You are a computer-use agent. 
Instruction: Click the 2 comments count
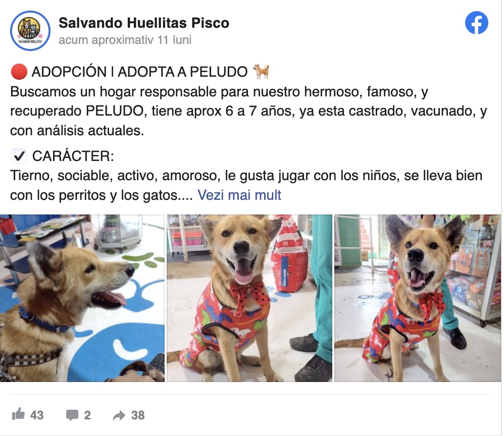pos(87,415)
